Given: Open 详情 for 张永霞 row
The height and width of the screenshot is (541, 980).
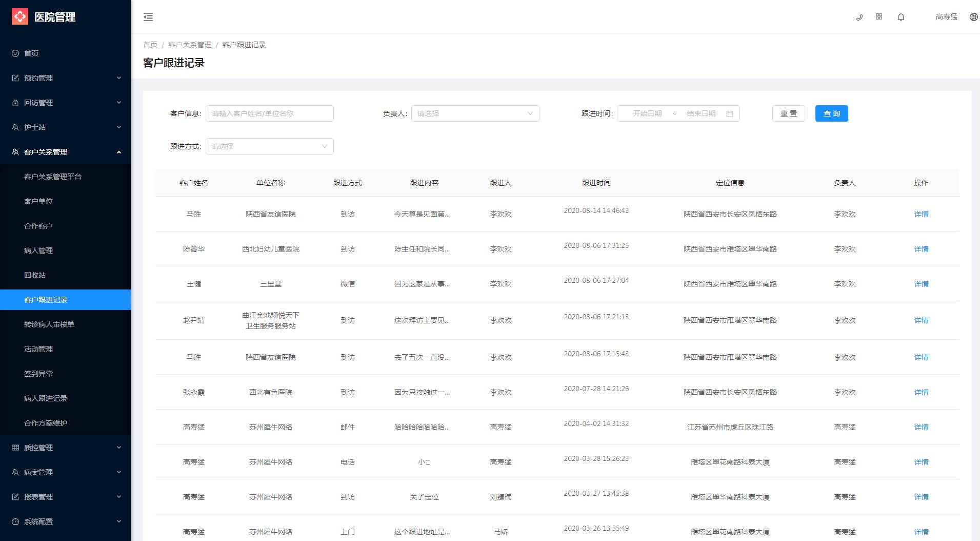Looking at the screenshot, I should coord(921,392).
